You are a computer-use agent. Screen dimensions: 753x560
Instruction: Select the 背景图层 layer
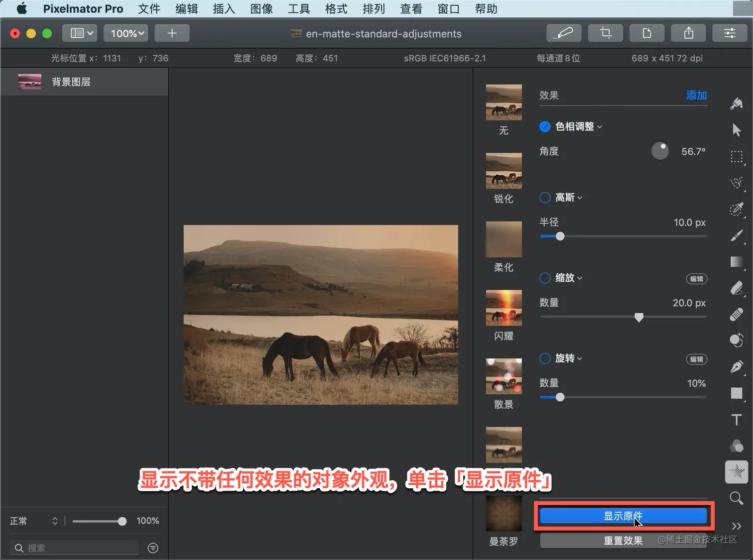click(x=85, y=82)
